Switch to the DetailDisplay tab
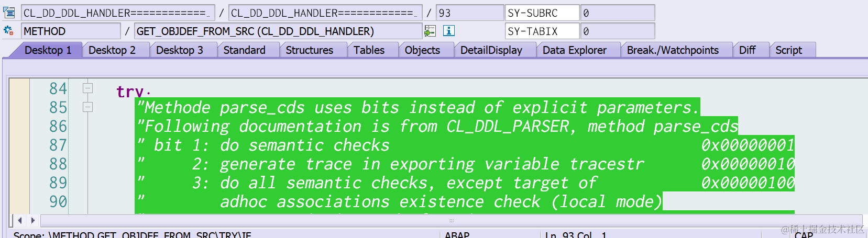Viewport: 868px width, 238px height. point(491,50)
